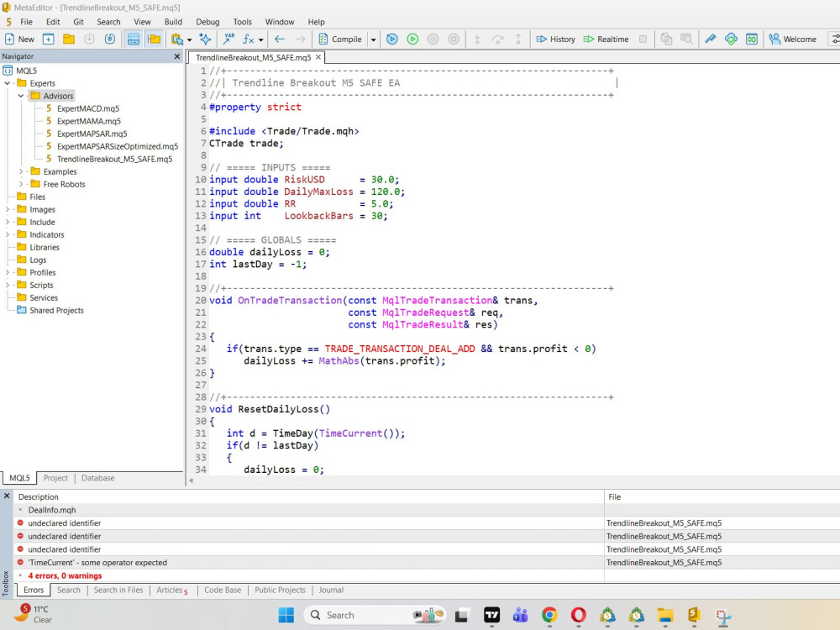Click the cloud protector shield icon
This screenshot has height=630, width=840.
731,39
